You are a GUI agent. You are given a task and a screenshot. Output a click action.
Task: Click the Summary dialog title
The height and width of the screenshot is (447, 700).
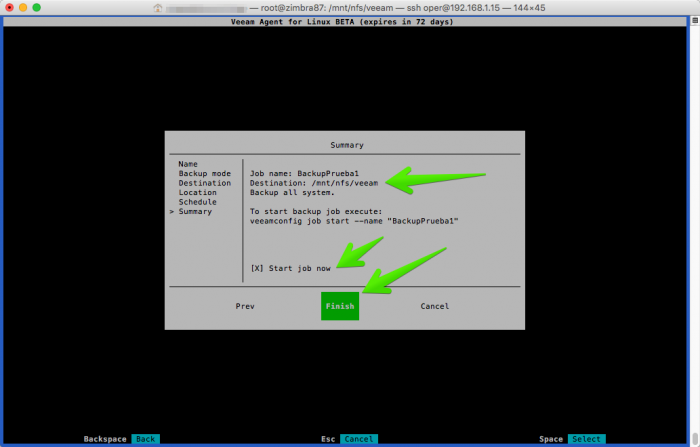click(347, 145)
